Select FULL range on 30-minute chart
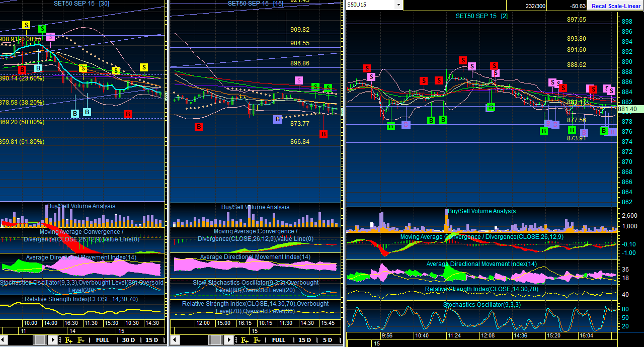 [103, 340]
